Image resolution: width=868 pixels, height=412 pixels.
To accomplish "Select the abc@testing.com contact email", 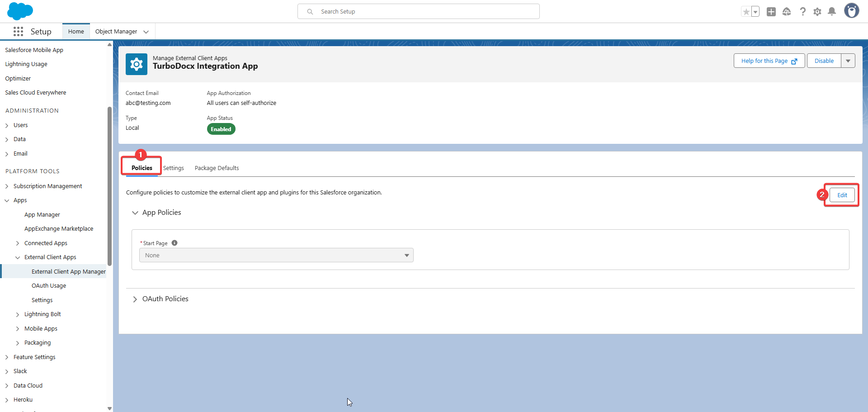I will [148, 103].
